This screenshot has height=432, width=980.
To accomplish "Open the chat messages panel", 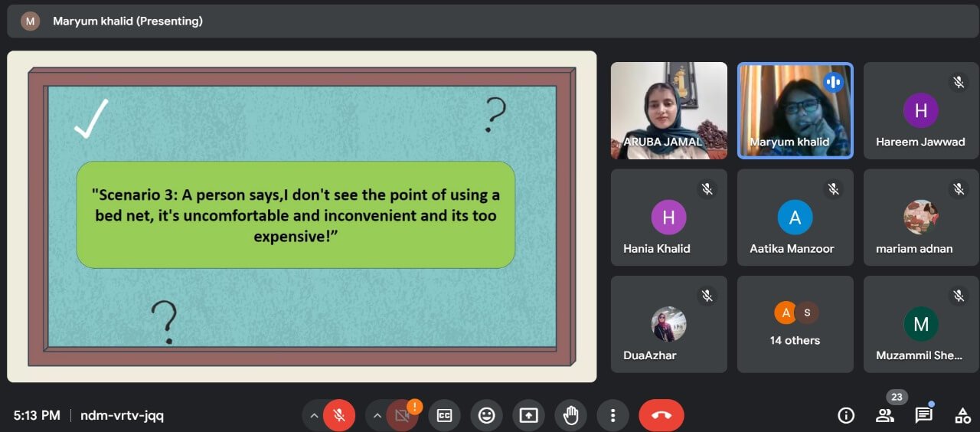I will pyautogui.click(x=924, y=415).
